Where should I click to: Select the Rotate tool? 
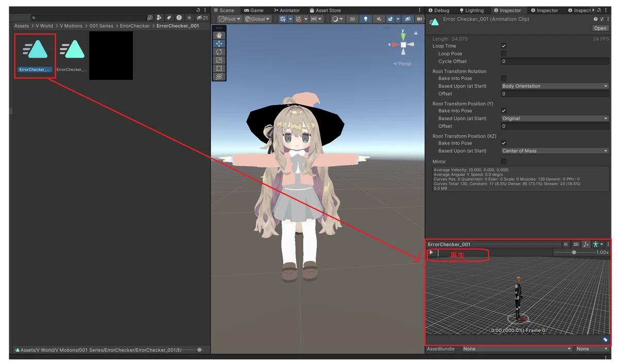click(219, 52)
